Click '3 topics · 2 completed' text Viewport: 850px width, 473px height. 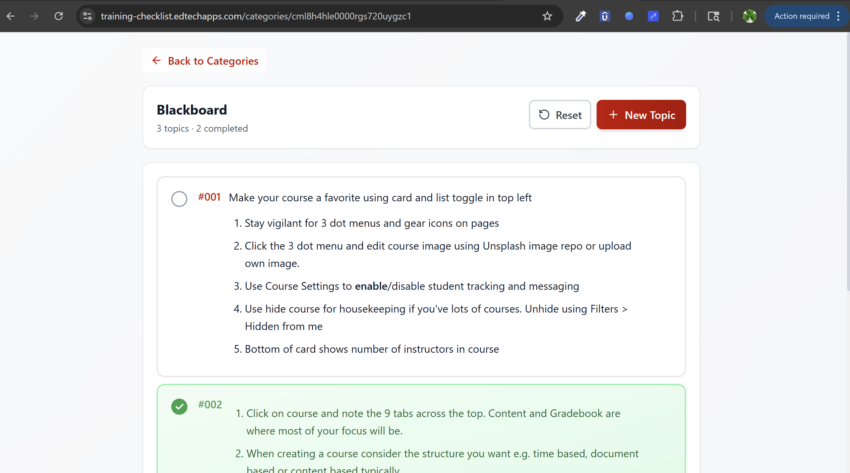[x=202, y=128]
